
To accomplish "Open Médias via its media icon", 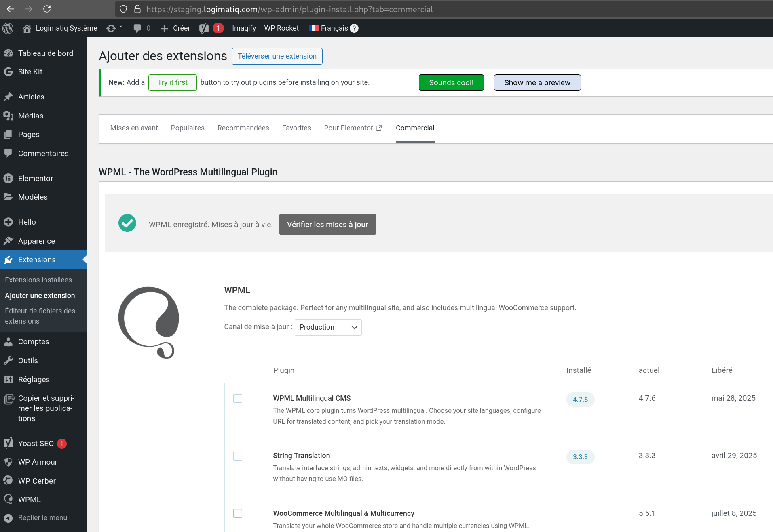I will point(8,116).
